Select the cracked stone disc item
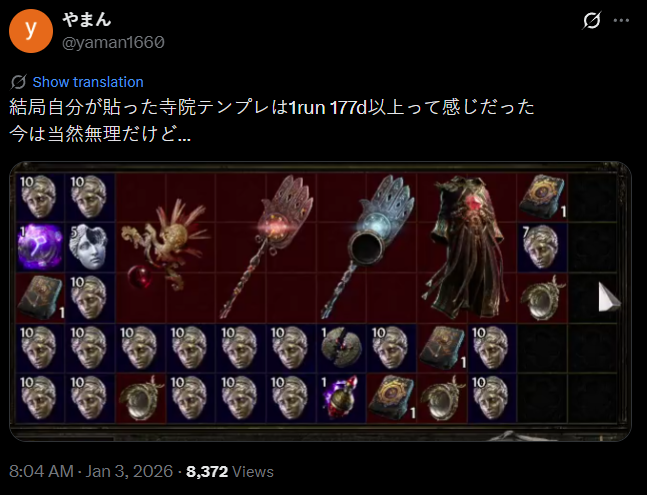 (341, 347)
